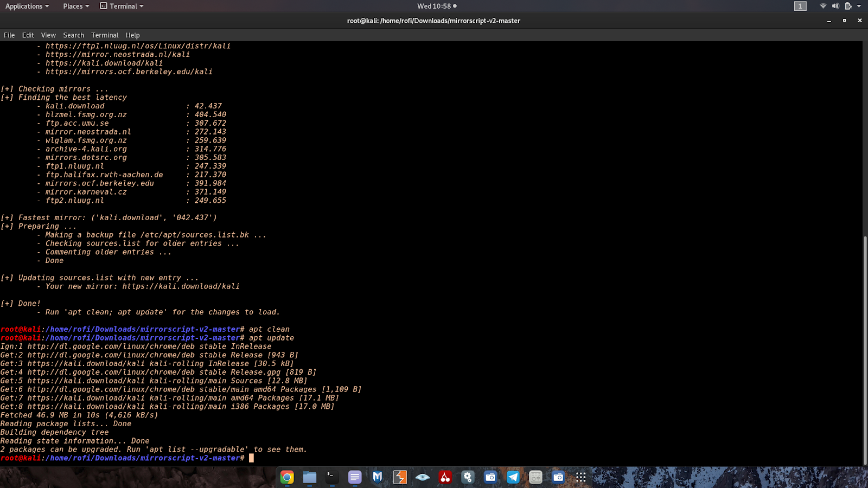Viewport: 868px width, 488px height.
Task: Click the camera icon beside the app grid
Action: tap(558, 477)
